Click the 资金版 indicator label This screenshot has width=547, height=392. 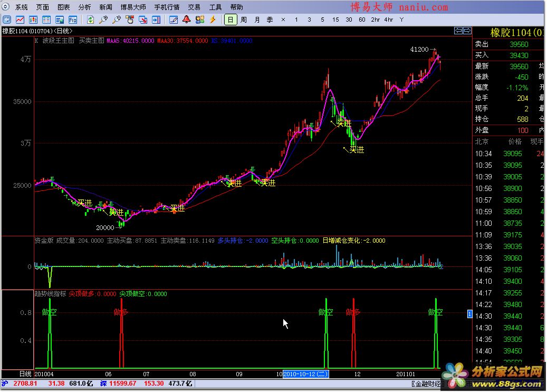44,241
